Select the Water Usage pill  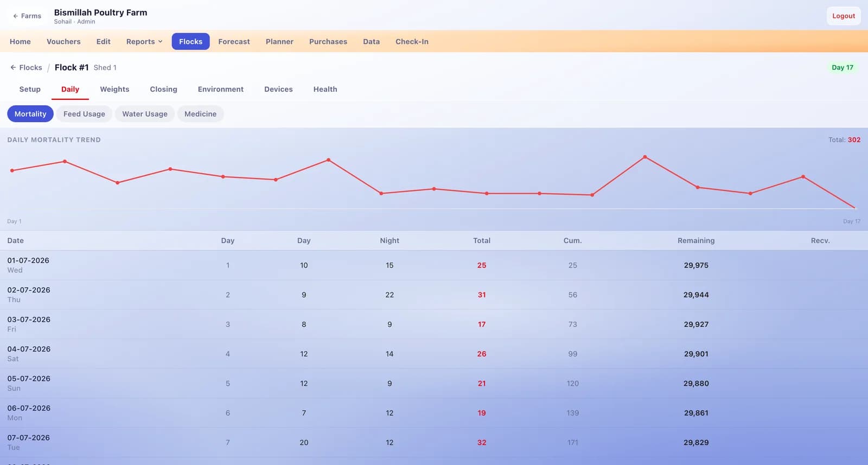click(x=145, y=114)
